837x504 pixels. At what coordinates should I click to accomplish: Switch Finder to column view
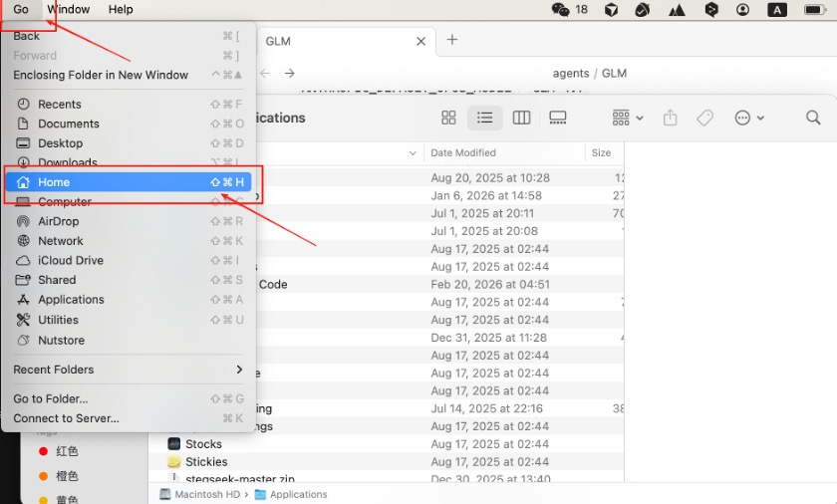click(521, 118)
